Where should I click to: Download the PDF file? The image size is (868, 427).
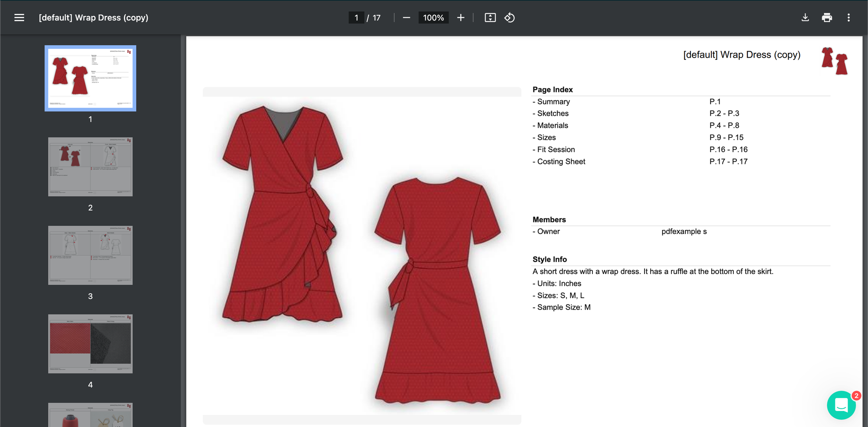pos(805,18)
